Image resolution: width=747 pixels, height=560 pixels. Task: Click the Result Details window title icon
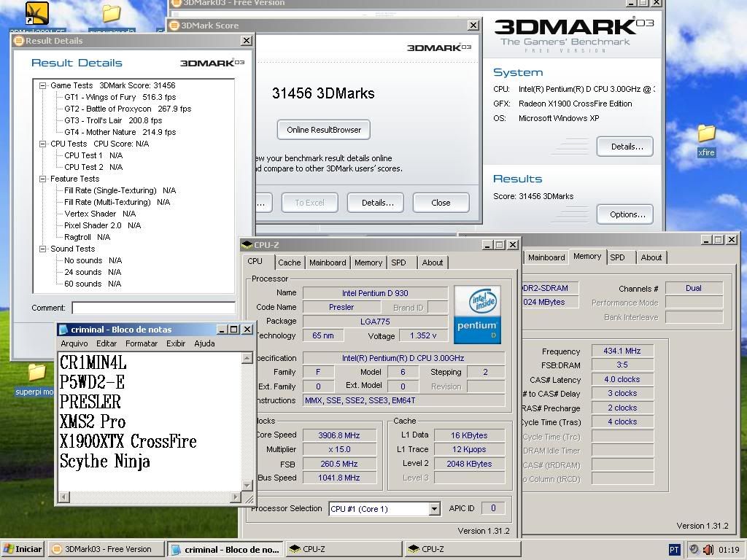tap(18, 41)
